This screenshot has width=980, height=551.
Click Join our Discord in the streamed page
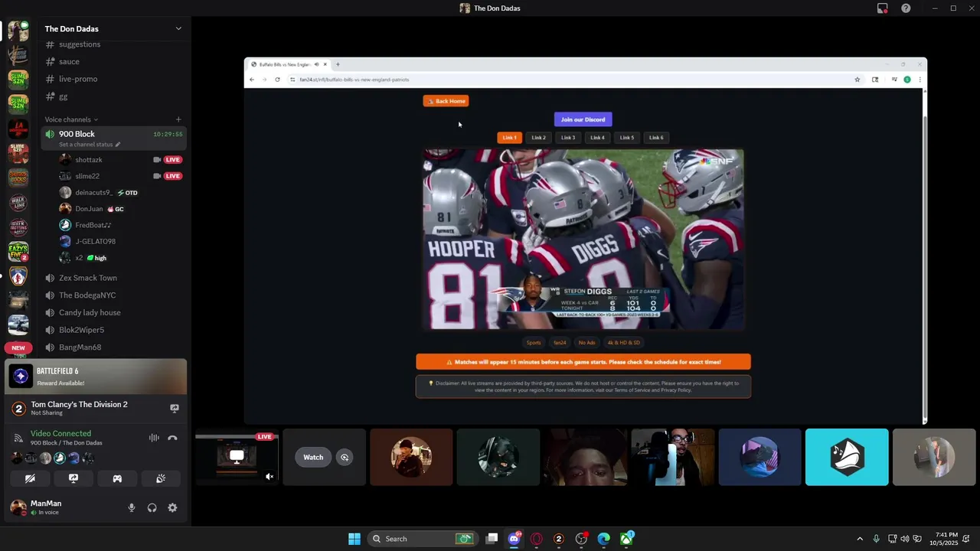pos(583,119)
